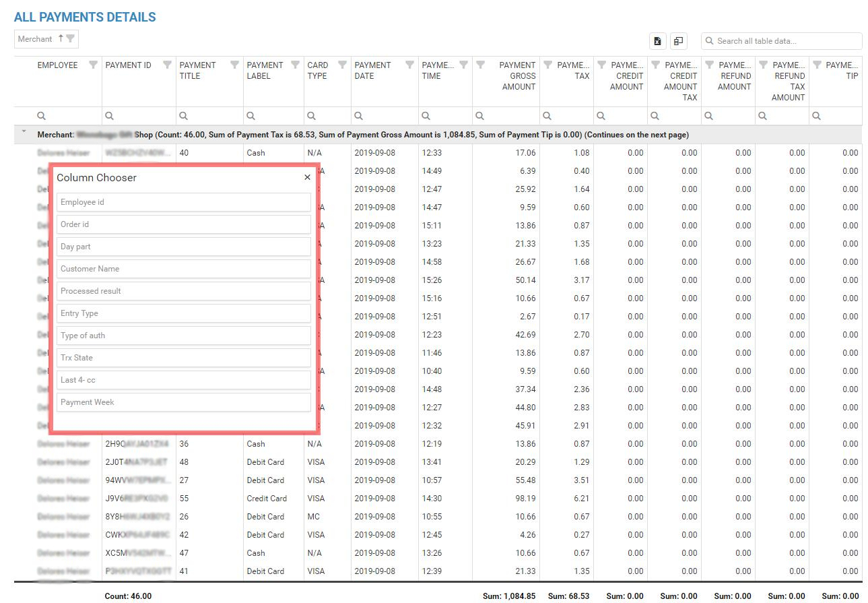Image resolution: width=868 pixels, height=603 pixels.
Task: Click the Card Type column search box
Action: tap(327, 116)
